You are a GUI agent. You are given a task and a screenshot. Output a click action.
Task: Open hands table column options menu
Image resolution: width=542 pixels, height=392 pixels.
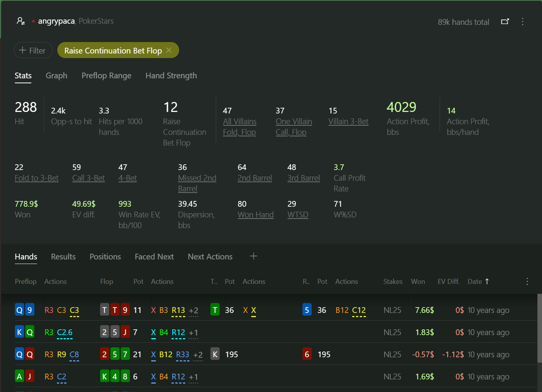pos(527,282)
